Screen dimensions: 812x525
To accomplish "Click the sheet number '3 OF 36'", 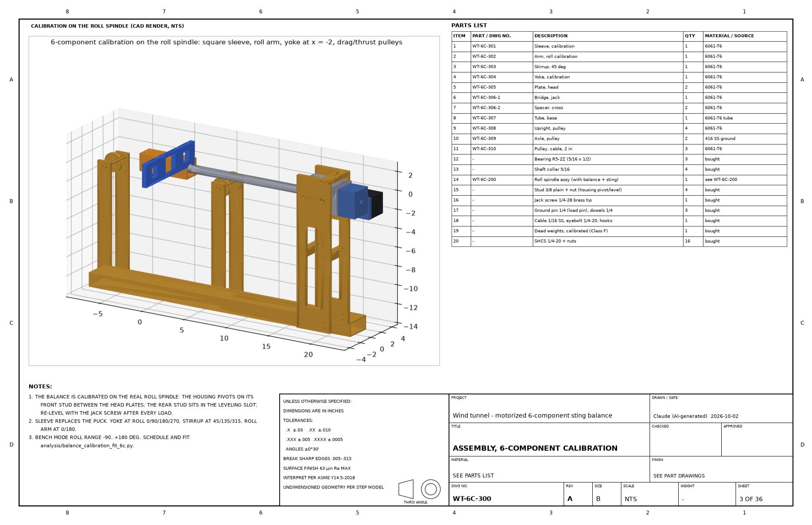I will pyautogui.click(x=751, y=499).
